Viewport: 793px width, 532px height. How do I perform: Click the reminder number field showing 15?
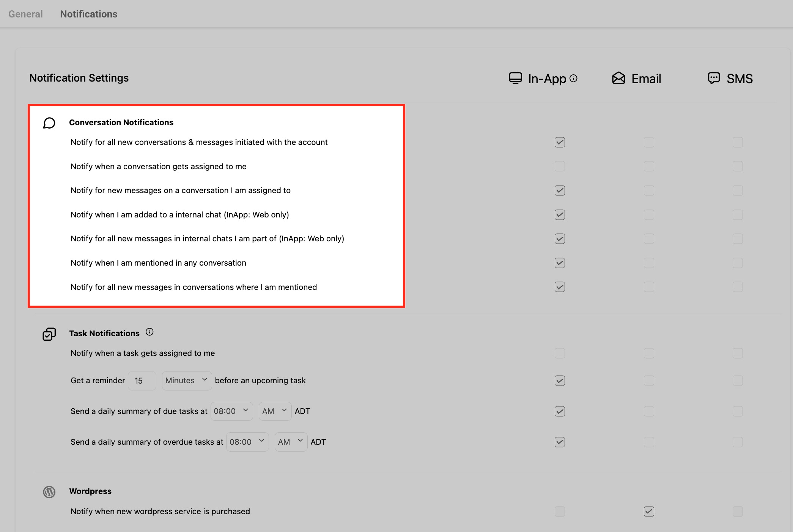click(142, 381)
